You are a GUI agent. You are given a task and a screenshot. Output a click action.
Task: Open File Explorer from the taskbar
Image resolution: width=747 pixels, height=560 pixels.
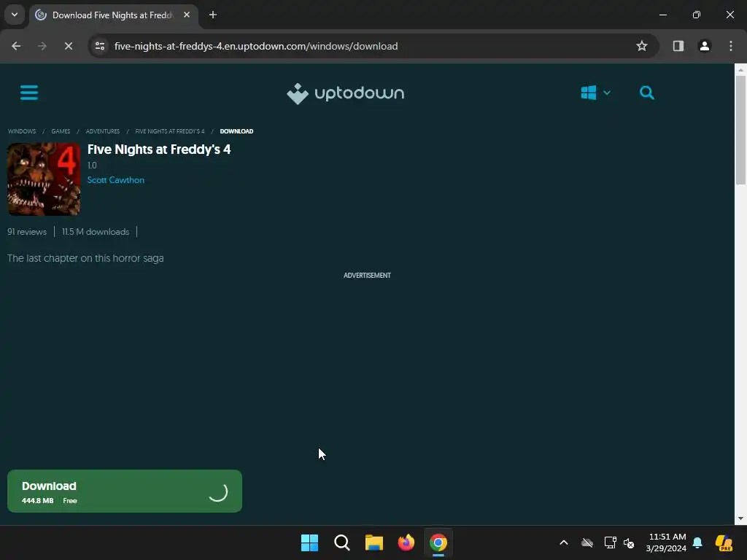point(374,542)
